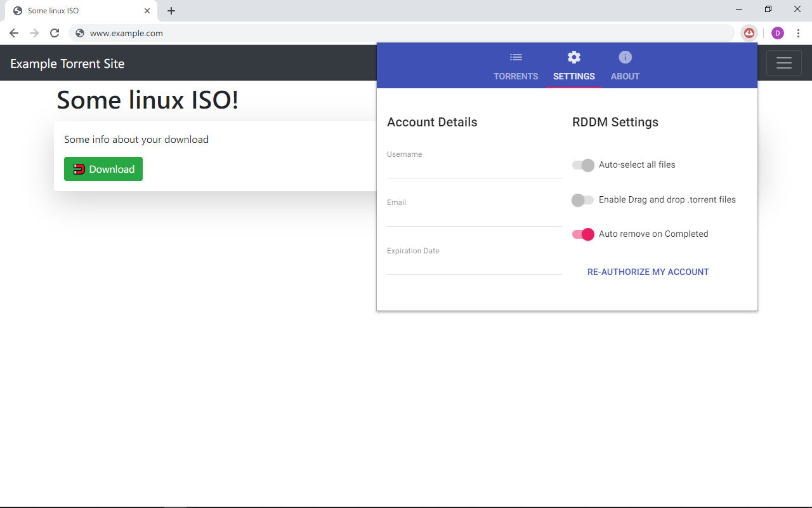
Task: Reload the current page
Action: pos(54,32)
